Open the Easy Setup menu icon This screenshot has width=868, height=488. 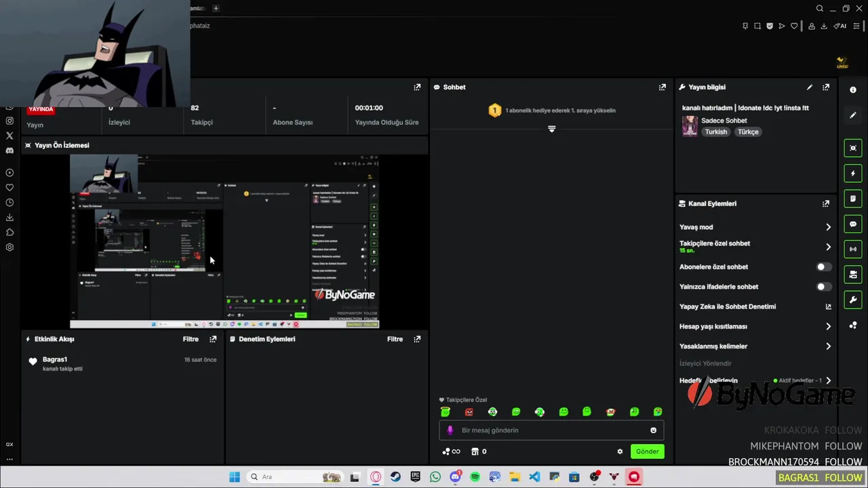(856, 26)
